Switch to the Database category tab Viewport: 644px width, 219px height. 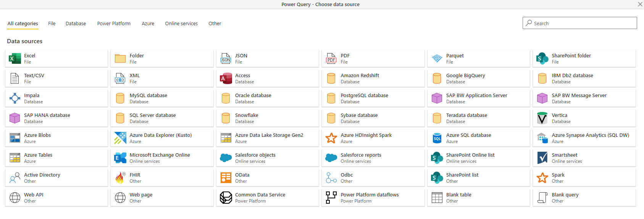point(76,24)
